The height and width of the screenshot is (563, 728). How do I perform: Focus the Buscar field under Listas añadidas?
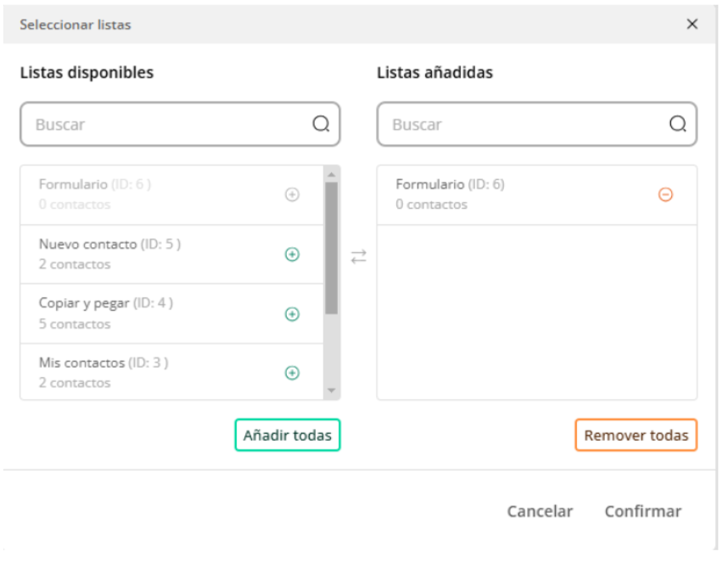pos(537,124)
